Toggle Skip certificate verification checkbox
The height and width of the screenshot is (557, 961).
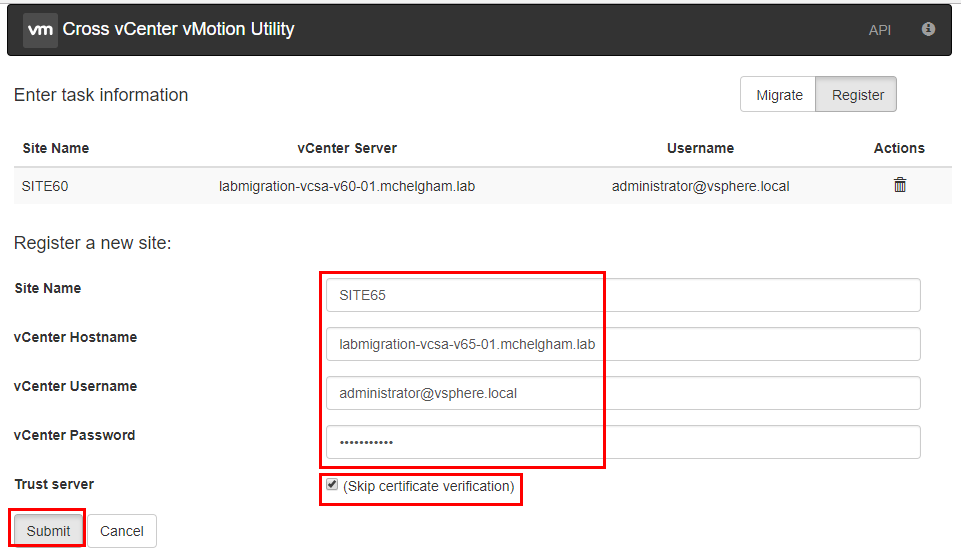(332, 485)
